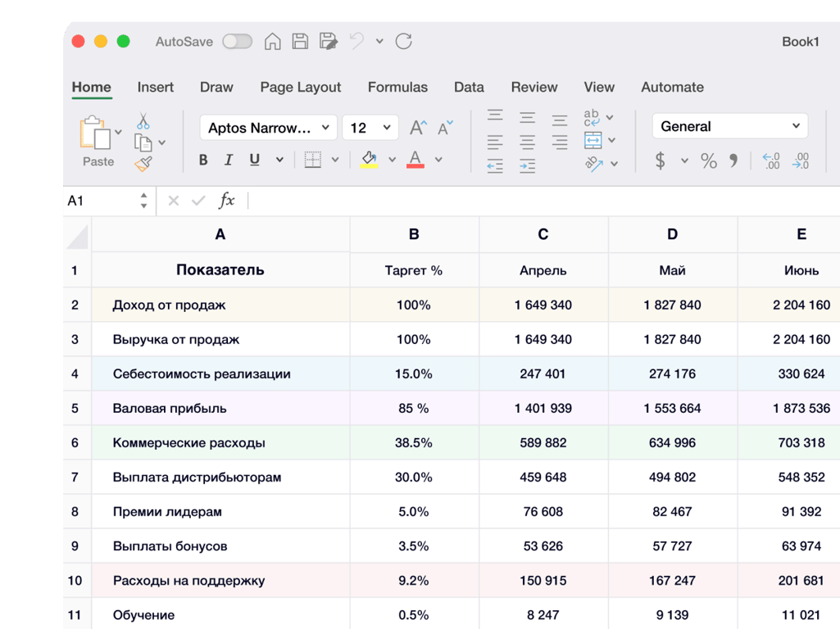The width and height of the screenshot is (840, 629).
Task: Click the Save floppy disk icon
Action: pos(300,42)
